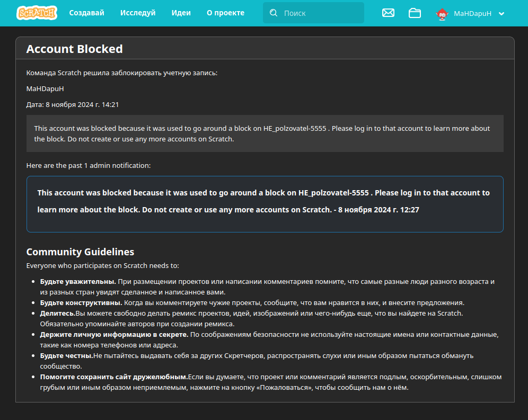Screen dimensions: 528x420
Task: Click the gray block reason message box
Action: point(265,133)
